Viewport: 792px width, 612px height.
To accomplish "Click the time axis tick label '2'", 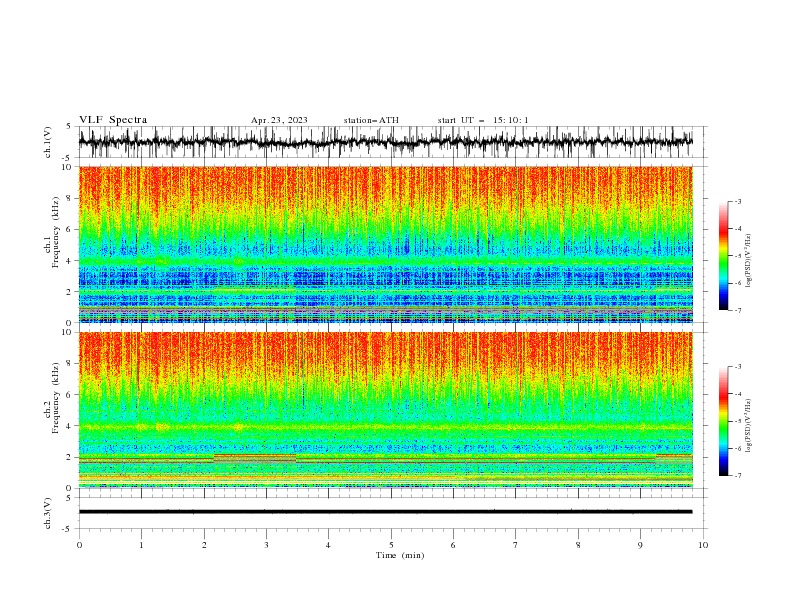I will [x=204, y=545].
